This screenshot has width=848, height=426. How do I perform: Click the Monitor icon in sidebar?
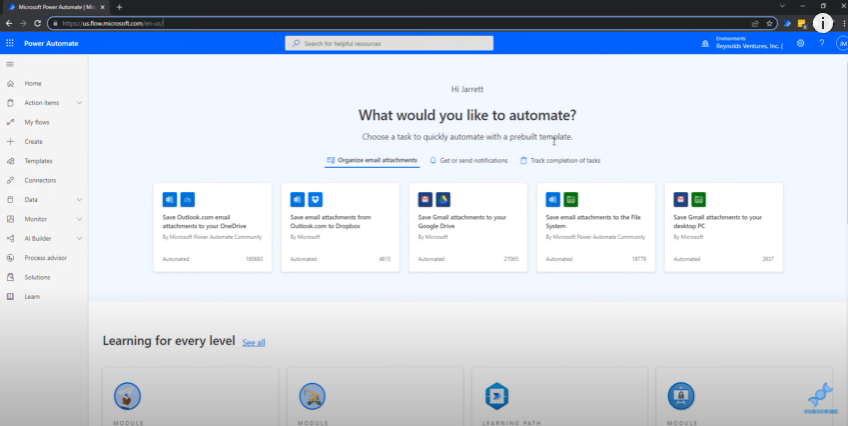[x=10, y=219]
